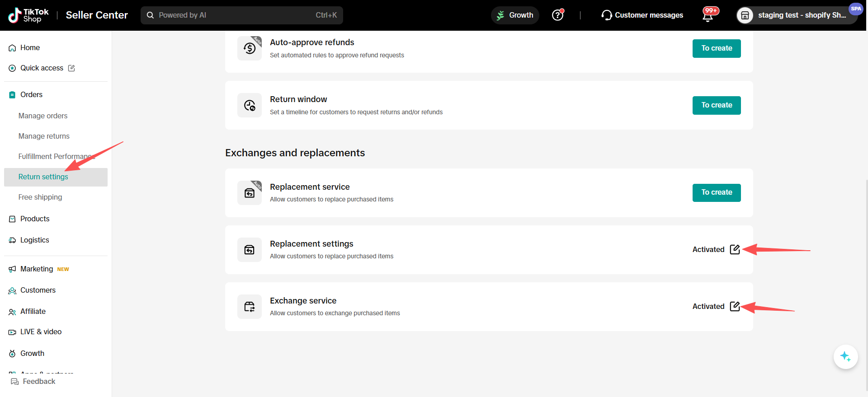The image size is (868, 397).
Task: Edit Exchange service via pencil icon
Action: pyautogui.click(x=735, y=306)
